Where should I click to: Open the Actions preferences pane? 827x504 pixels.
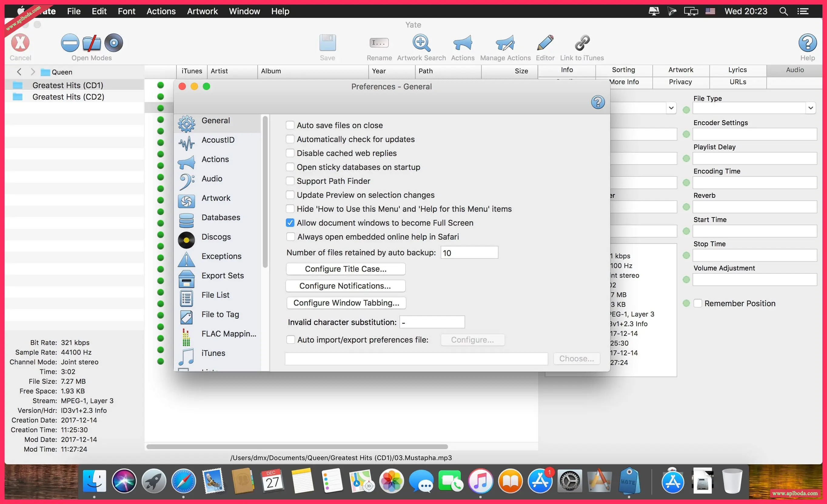(217, 162)
